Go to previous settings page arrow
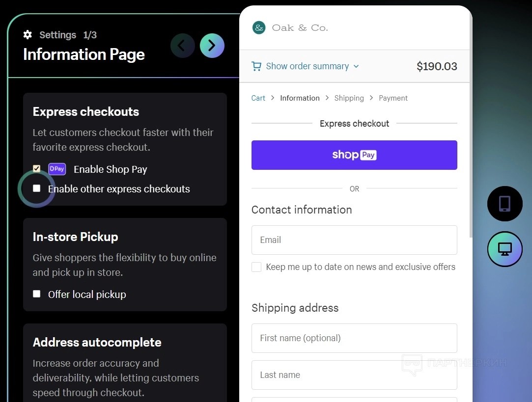Screen dimensions: 532x402 [x=182, y=46]
